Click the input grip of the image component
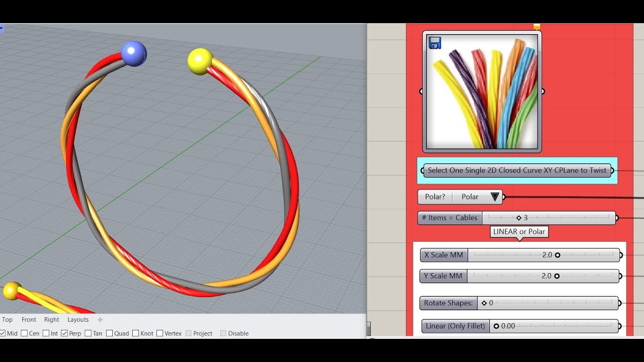This screenshot has height=362, width=644. (422, 92)
